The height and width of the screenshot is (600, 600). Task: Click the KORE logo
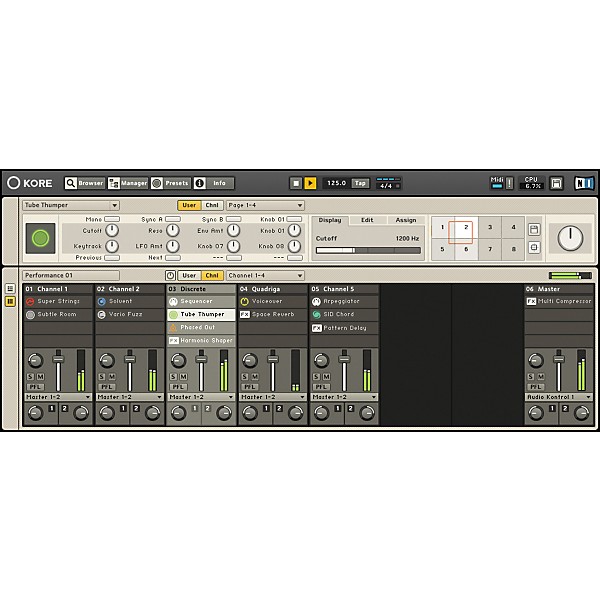[x=29, y=183]
